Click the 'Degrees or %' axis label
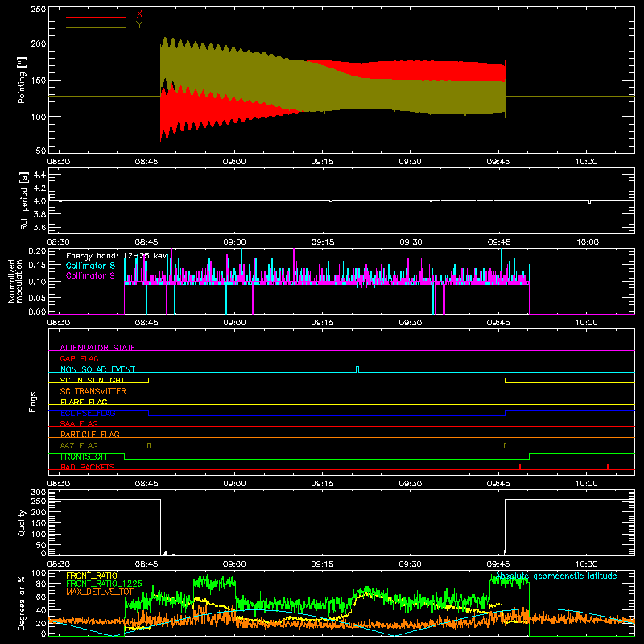 (22, 603)
